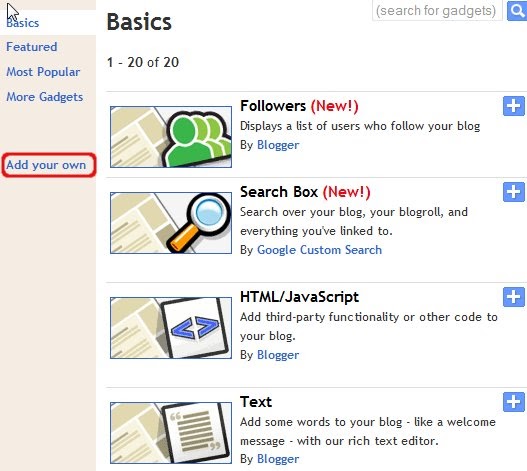Click the Followers gadget thumbnail image
Image resolution: width=527 pixels, height=471 pixels.
pos(171,137)
